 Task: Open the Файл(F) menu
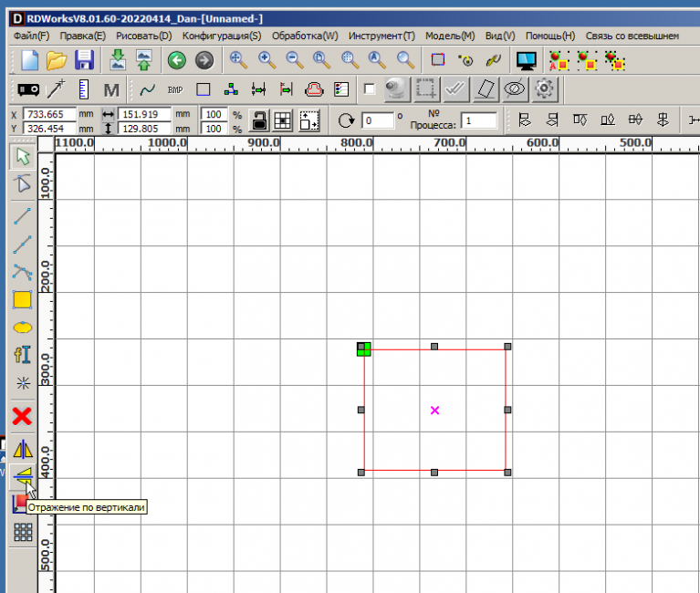tap(32, 36)
